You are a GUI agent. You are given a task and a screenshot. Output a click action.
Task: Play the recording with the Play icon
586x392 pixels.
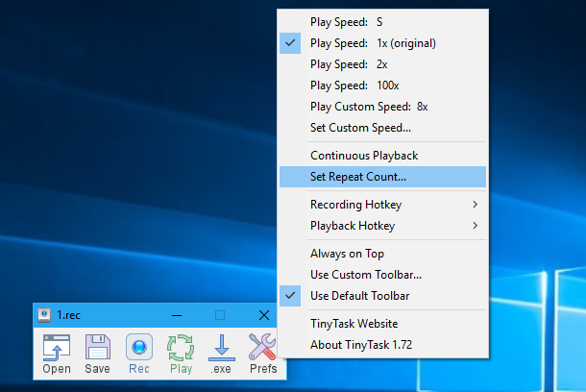click(181, 354)
